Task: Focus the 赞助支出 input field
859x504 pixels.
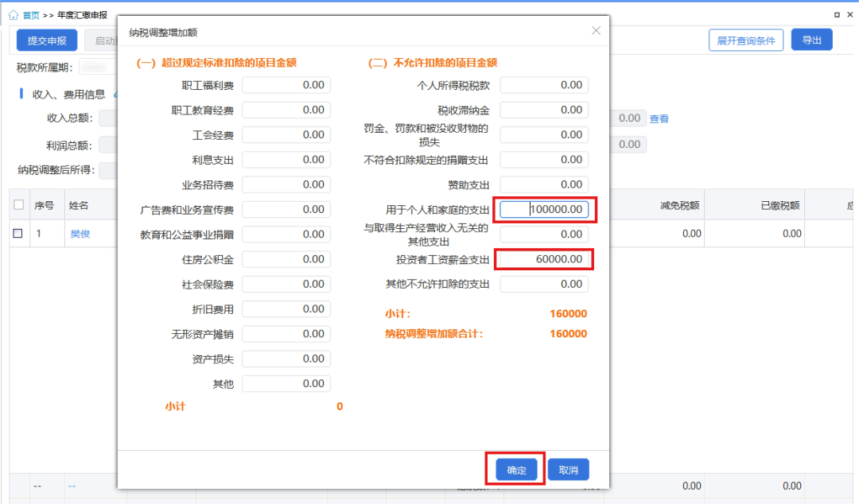Action: point(544,184)
